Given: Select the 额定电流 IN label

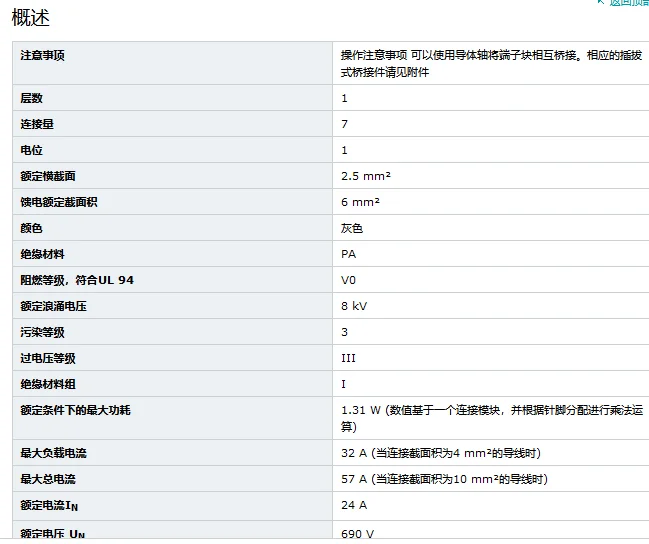Looking at the screenshot, I should pyautogui.click(x=49, y=506).
